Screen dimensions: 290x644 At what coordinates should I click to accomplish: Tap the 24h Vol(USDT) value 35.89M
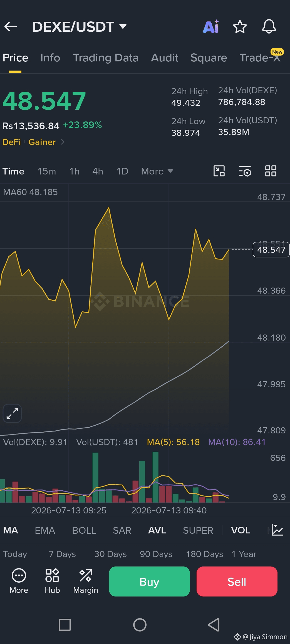pyautogui.click(x=234, y=132)
